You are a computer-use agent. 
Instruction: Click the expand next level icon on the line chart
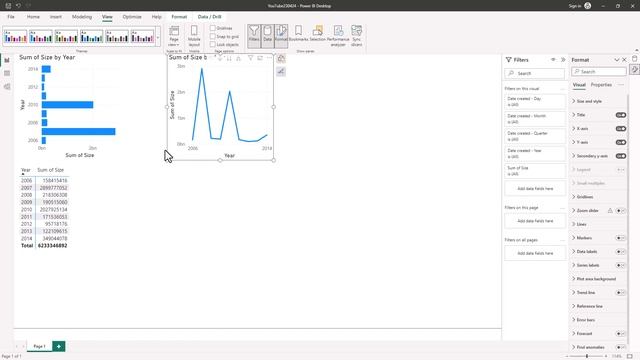click(238, 58)
